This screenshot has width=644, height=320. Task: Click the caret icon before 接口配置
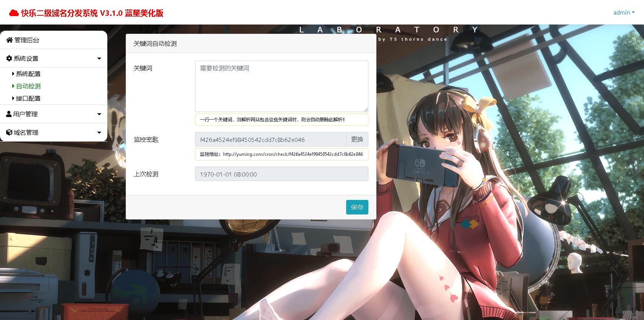click(x=13, y=98)
